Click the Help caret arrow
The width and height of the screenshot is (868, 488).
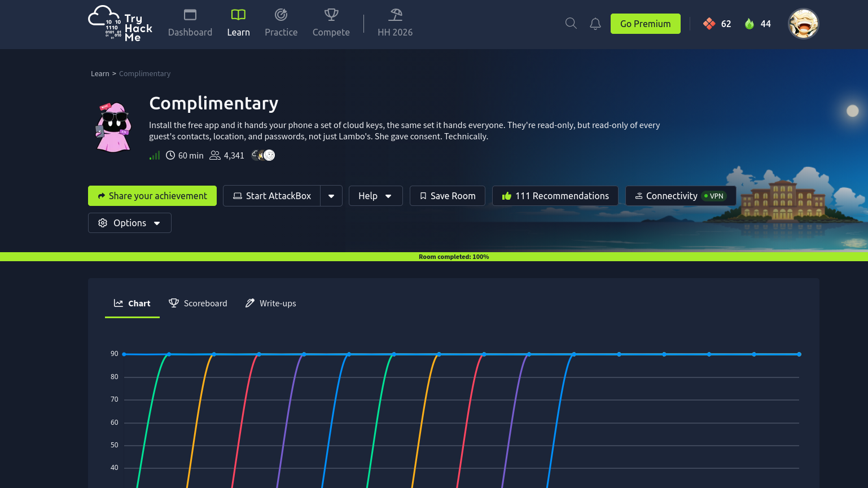[x=388, y=196]
